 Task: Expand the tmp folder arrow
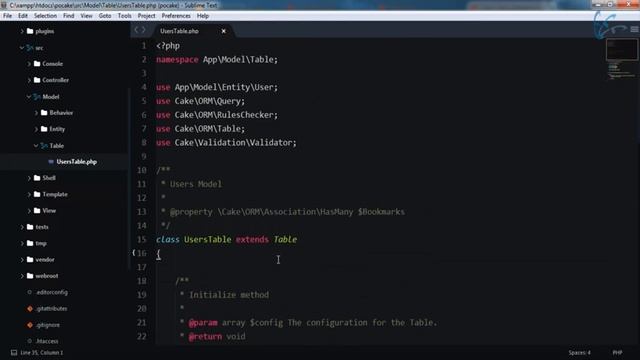tap(22, 244)
